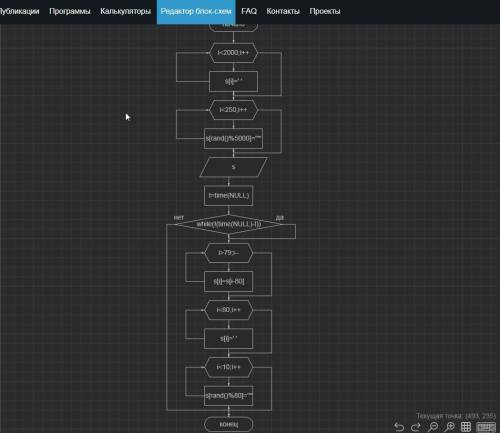The height and width of the screenshot is (433, 500).
Task: Select the Редактор блок-схем tab
Action: pos(196,12)
